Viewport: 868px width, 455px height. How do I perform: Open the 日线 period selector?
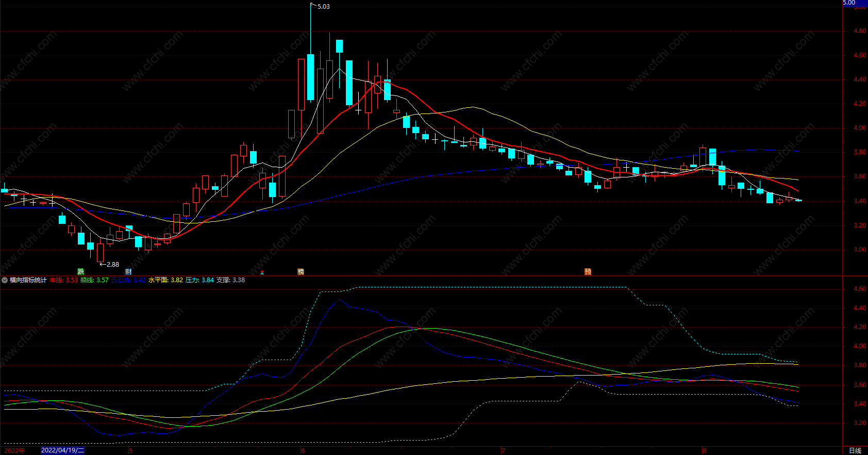click(x=855, y=450)
